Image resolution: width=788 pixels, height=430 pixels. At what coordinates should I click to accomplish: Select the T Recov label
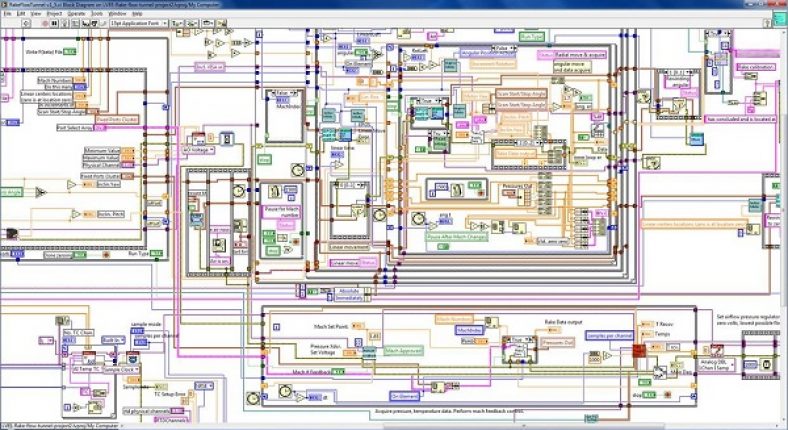pos(664,325)
